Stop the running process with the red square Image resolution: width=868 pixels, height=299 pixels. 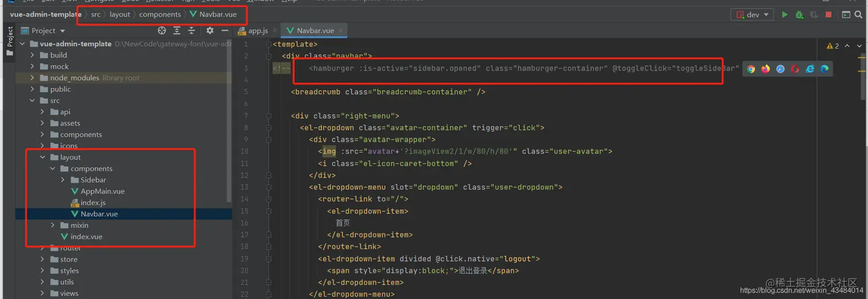click(828, 15)
